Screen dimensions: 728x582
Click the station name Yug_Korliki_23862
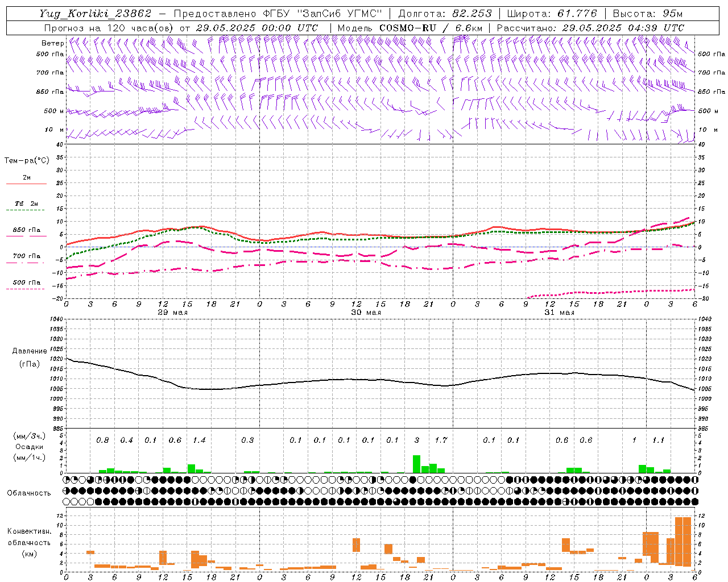point(96,14)
